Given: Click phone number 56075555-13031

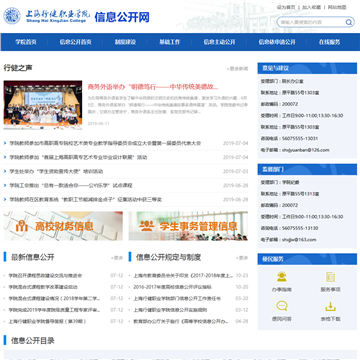Looking at the screenshot, I should click(x=300, y=138).
